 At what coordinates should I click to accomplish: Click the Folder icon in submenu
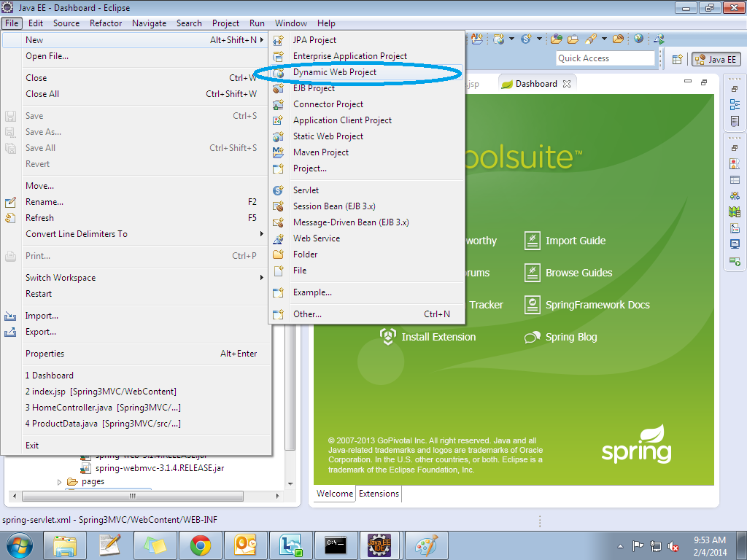pyautogui.click(x=278, y=254)
